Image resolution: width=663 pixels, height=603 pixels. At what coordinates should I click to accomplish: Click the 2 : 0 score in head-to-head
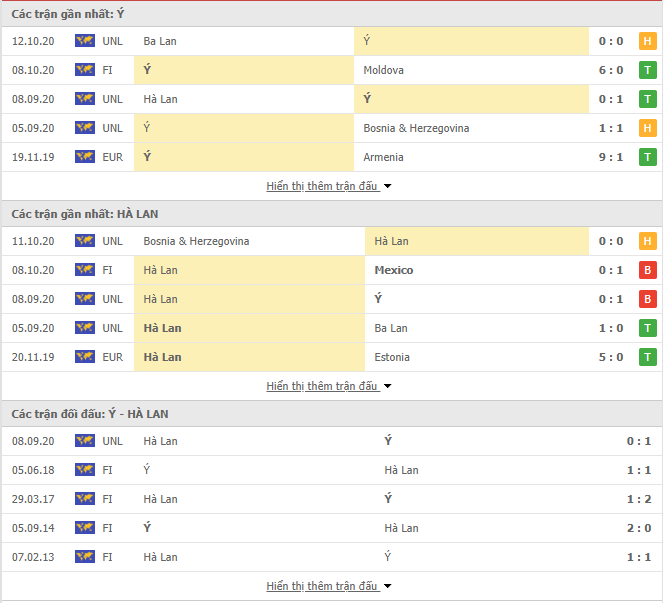pos(638,528)
